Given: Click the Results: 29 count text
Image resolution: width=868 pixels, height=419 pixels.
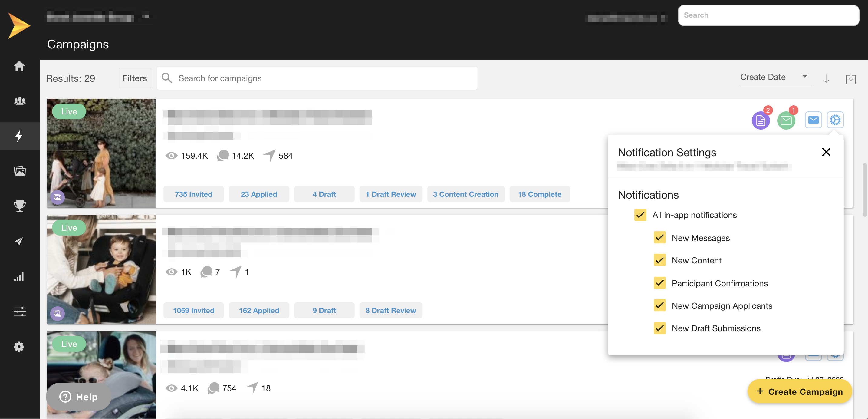Looking at the screenshot, I should click(x=71, y=78).
